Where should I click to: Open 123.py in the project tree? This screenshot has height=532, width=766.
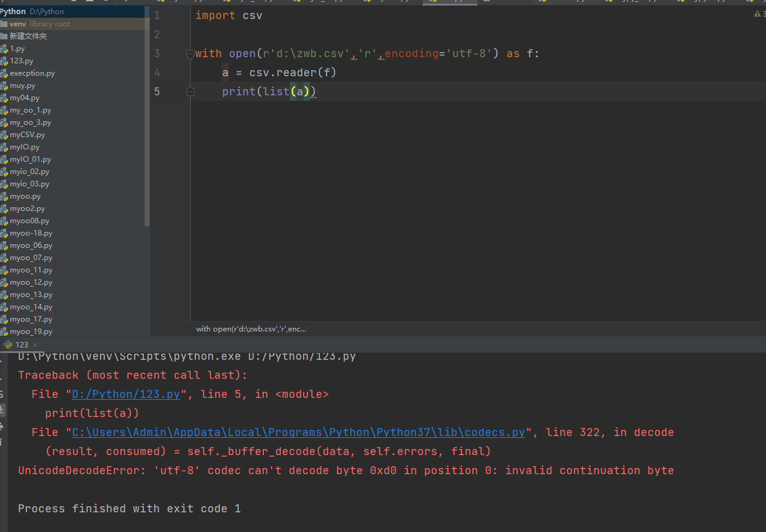tap(22, 61)
